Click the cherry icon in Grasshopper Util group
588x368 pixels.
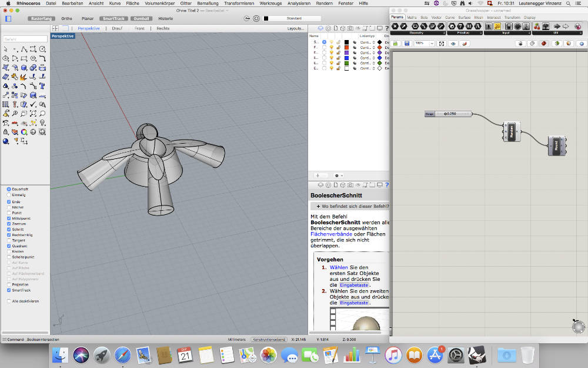pos(537,26)
